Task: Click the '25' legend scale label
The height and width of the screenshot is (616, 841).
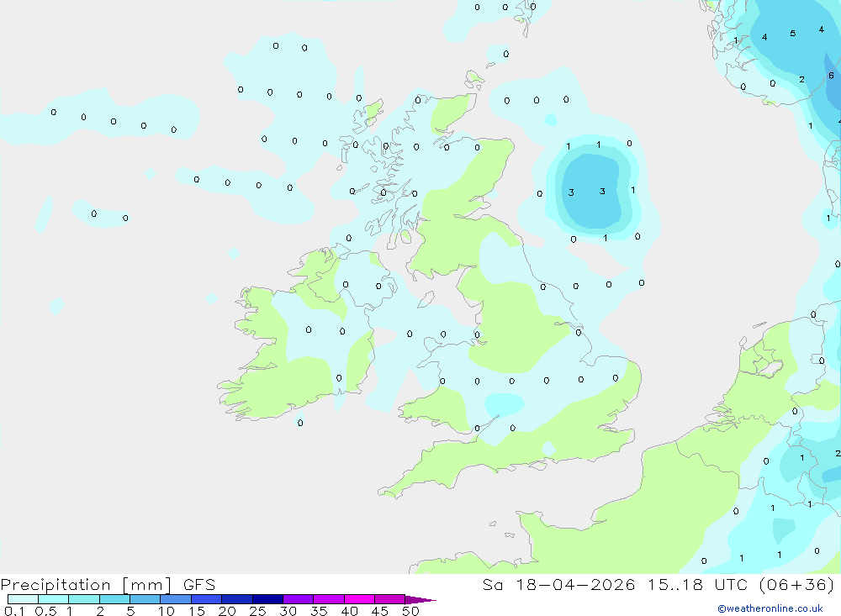Action: (257, 611)
